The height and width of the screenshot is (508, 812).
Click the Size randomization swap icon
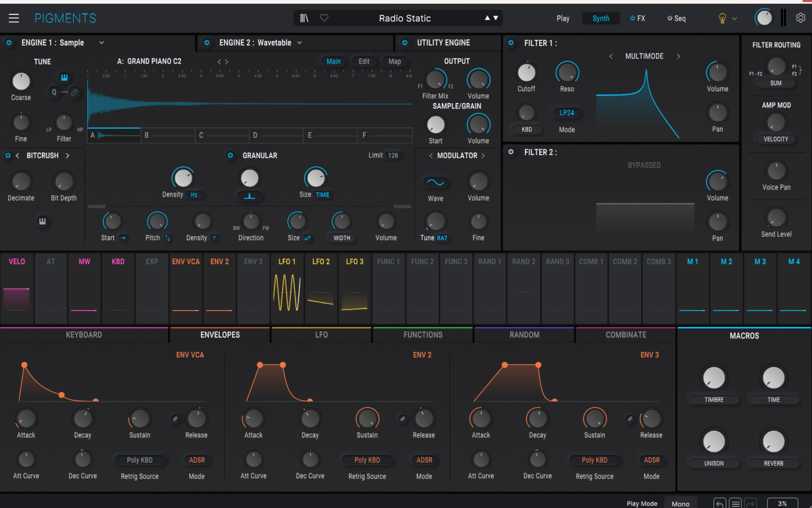[308, 238]
